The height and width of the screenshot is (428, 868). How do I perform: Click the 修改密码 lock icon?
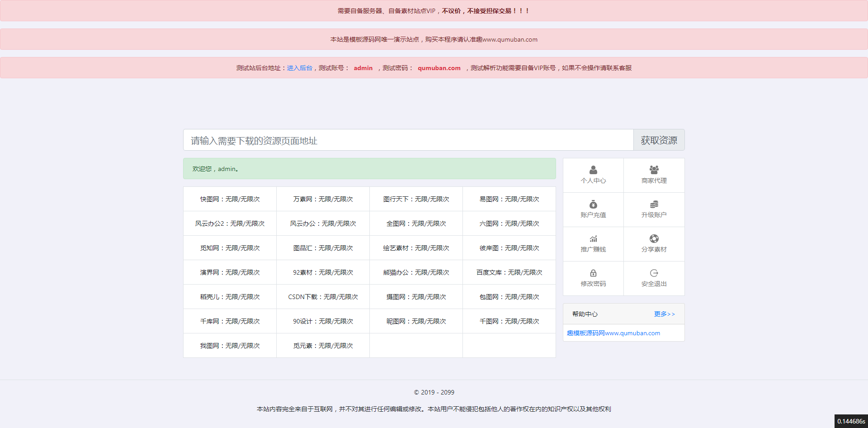(x=593, y=273)
